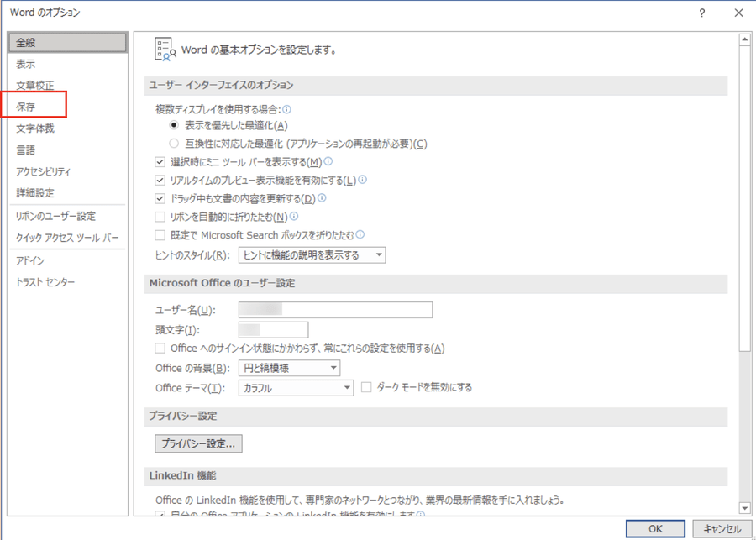Open アドイン category in sidebar
The width and height of the screenshot is (756, 540).
coord(67,261)
